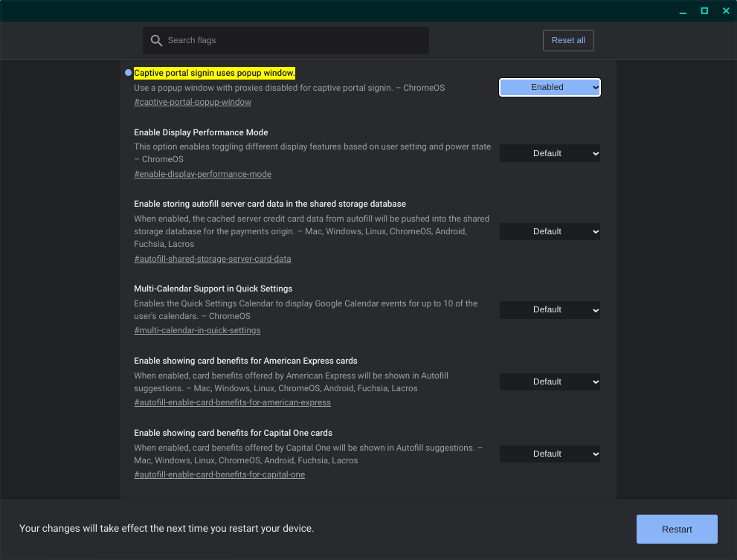Click the search magnifier icon

point(156,40)
